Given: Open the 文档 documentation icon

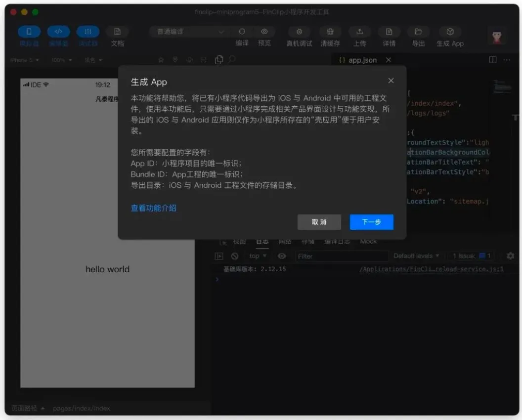Looking at the screenshot, I should pyautogui.click(x=117, y=32).
